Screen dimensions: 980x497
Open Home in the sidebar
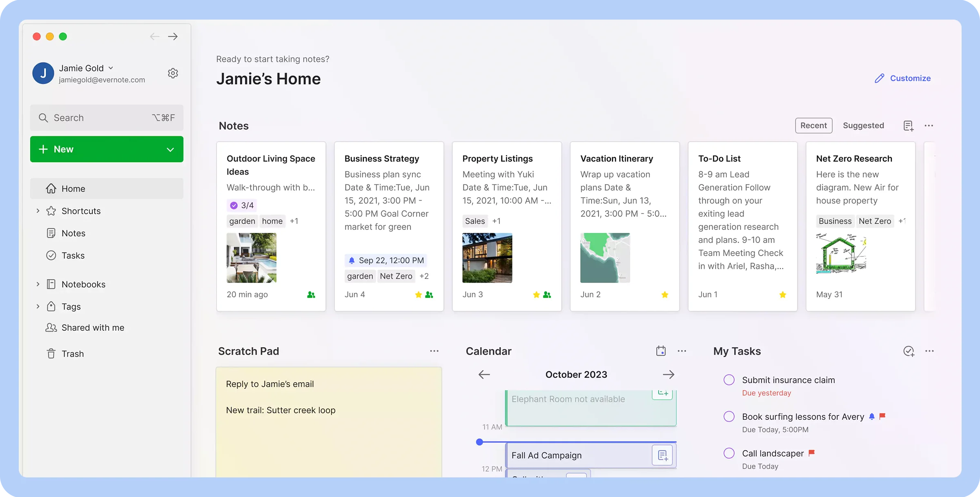tap(107, 189)
